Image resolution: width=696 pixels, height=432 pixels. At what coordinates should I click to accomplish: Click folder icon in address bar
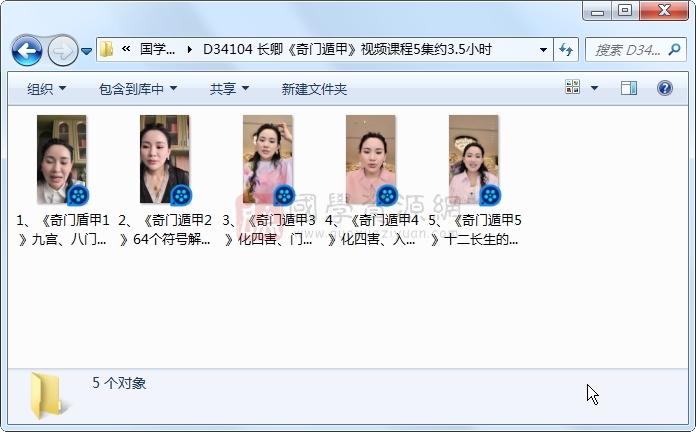coord(107,49)
